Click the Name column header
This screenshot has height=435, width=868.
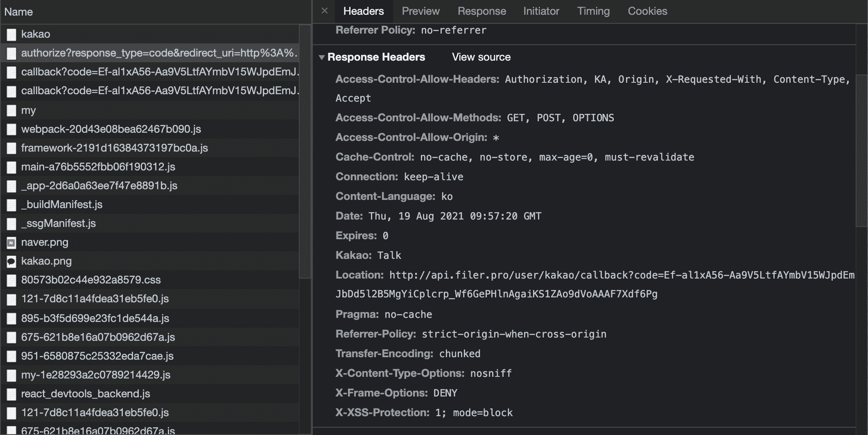coord(18,12)
